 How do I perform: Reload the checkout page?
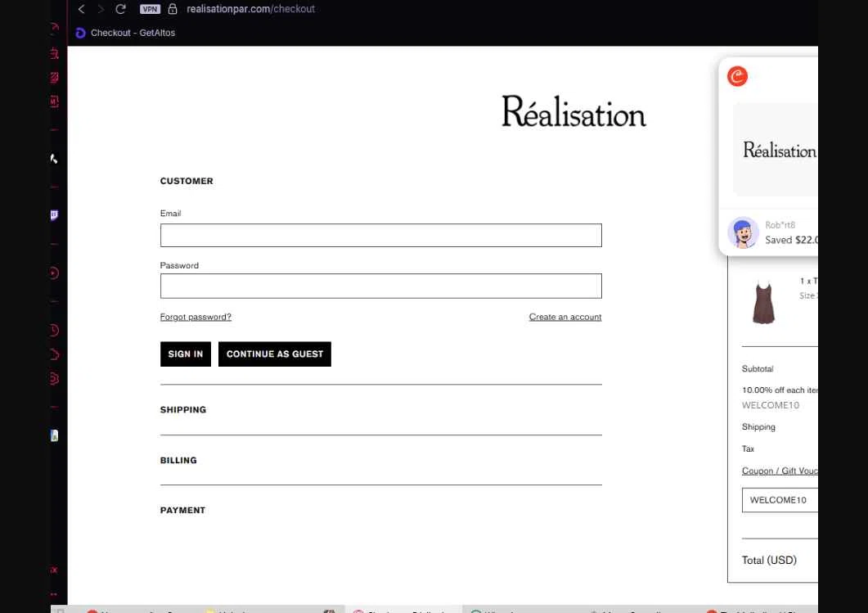coord(121,9)
